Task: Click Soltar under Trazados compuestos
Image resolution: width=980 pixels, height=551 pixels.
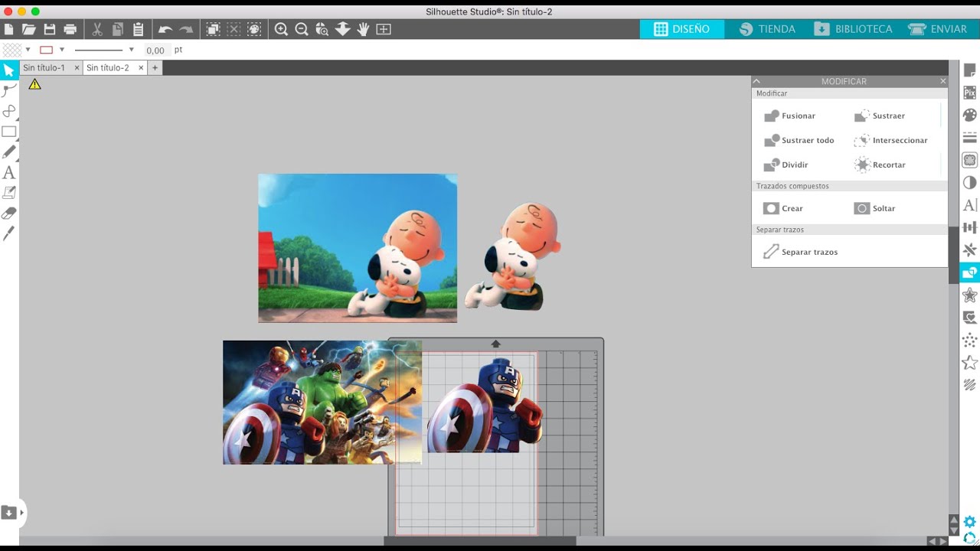Action: (874, 208)
